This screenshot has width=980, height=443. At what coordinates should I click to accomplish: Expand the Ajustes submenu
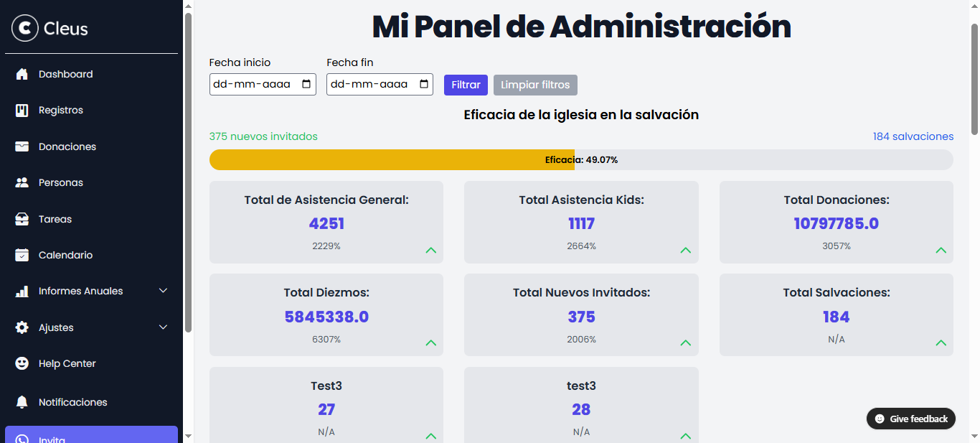[162, 327]
